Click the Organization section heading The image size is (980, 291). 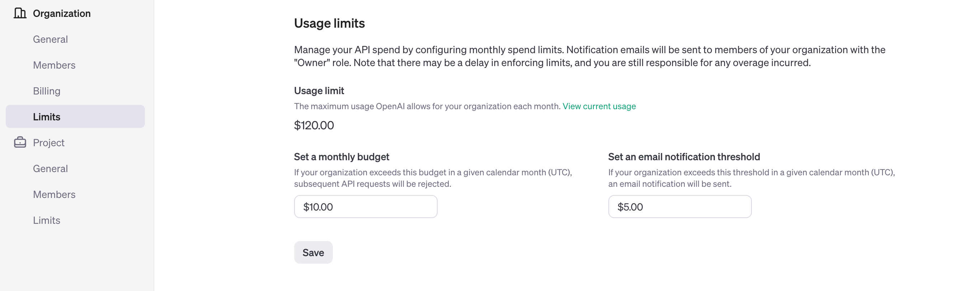[62, 13]
